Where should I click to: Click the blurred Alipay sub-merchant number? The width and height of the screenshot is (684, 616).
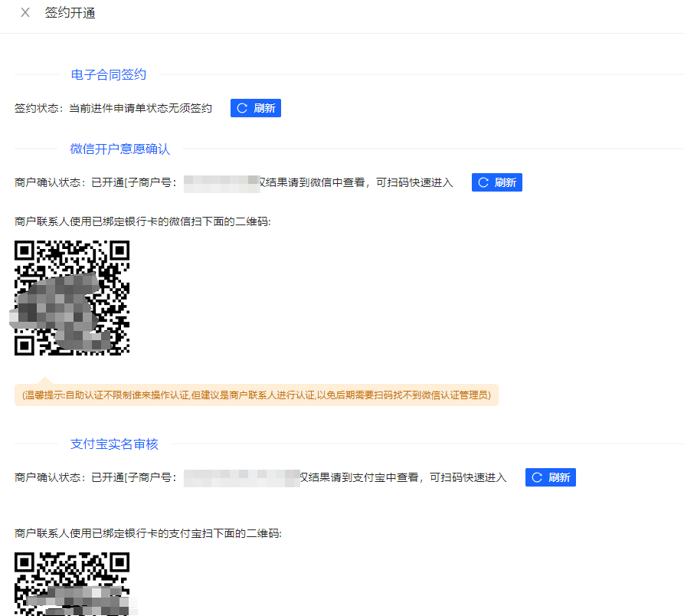(242, 477)
